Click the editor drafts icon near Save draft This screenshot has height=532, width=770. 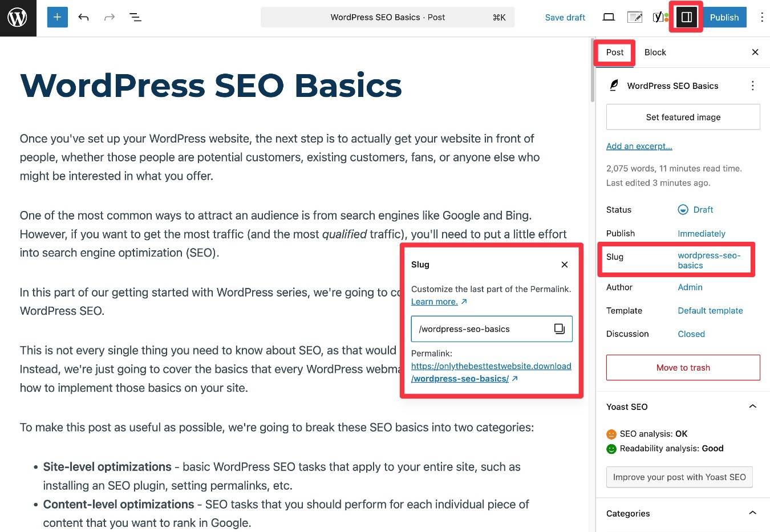coord(634,17)
